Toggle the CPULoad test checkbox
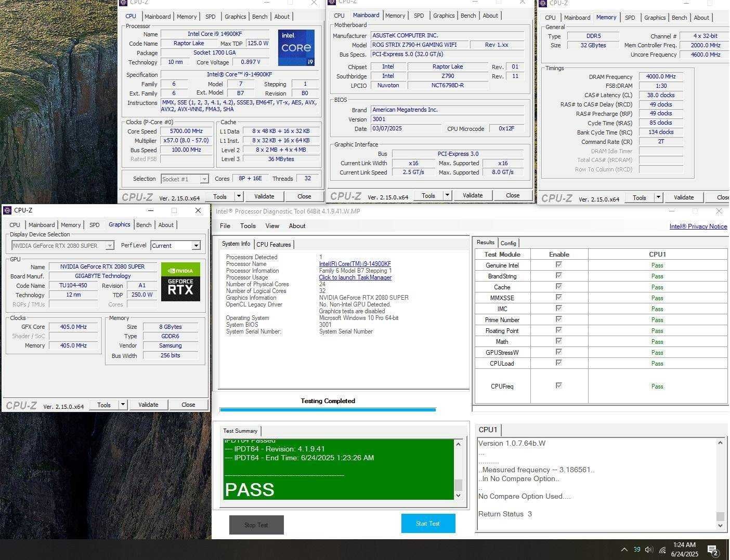Image resolution: width=730 pixels, height=560 pixels. click(559, 363)
